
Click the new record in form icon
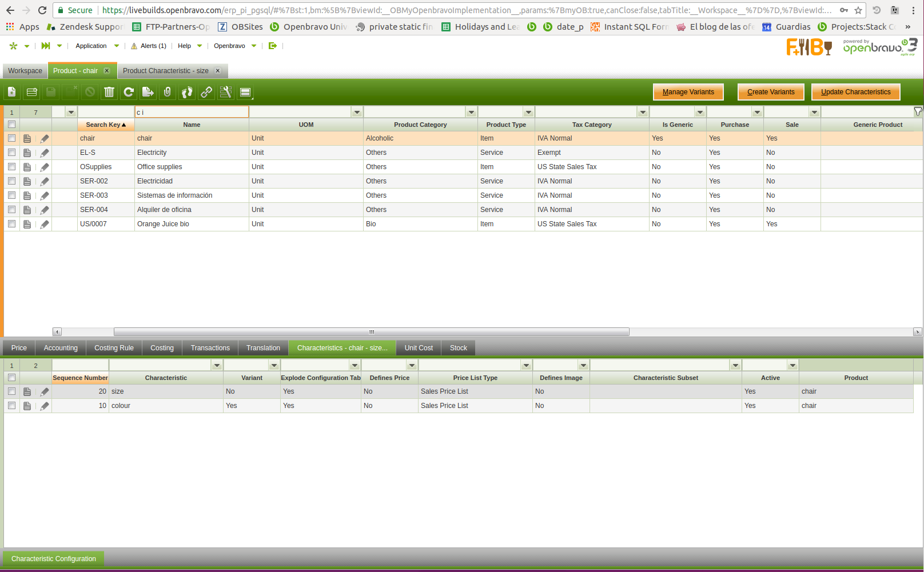tap(12, 92)
